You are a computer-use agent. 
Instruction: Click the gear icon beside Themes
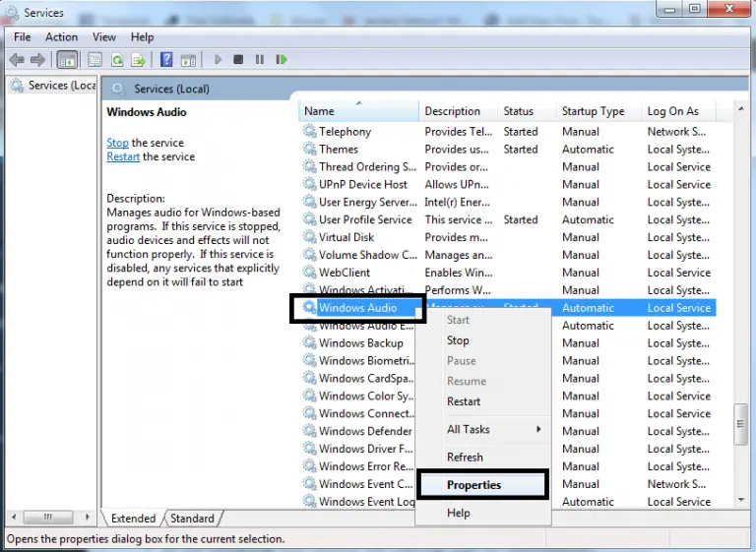(309, 149)
